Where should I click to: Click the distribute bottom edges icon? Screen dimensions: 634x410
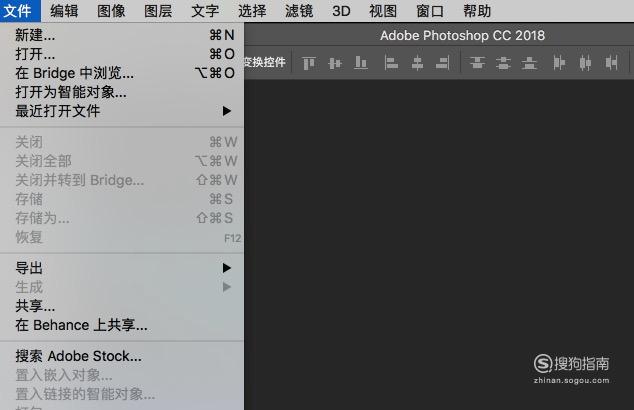click(529, 63)
